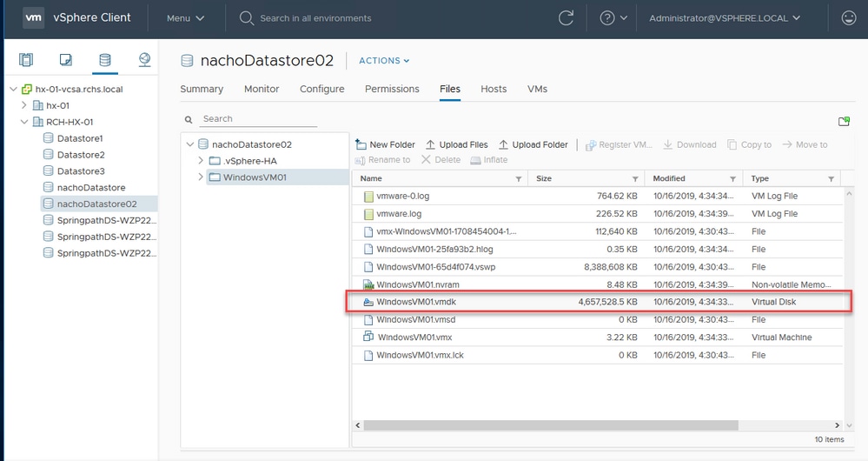Click the green icon at top right of files panel
The height and width of the screenshot is (461, 868).
844,122
